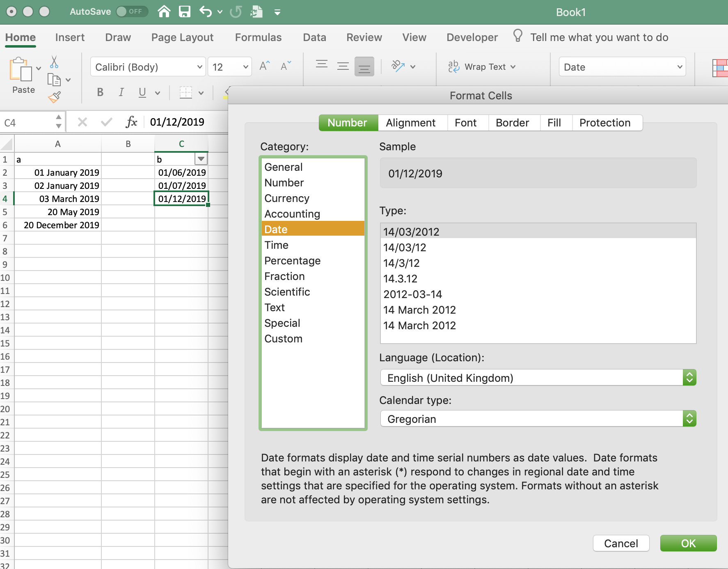Increase font size icon
The width and height of the screenshot is (728, 569).
265,66
